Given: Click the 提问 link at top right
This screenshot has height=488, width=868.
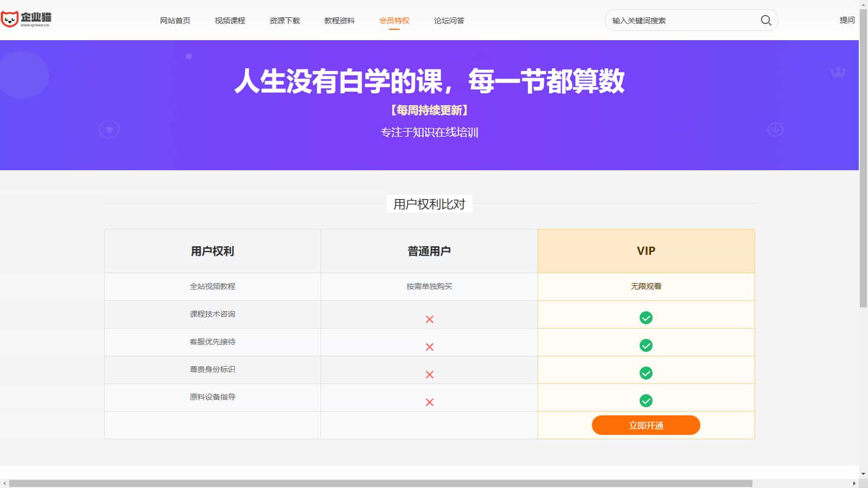Looking at the screenshot, I should coord(846,20).
